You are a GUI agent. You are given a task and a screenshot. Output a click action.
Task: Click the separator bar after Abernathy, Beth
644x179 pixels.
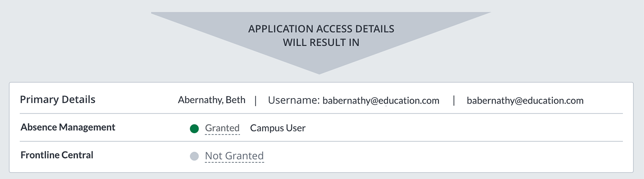click(256, 101)
